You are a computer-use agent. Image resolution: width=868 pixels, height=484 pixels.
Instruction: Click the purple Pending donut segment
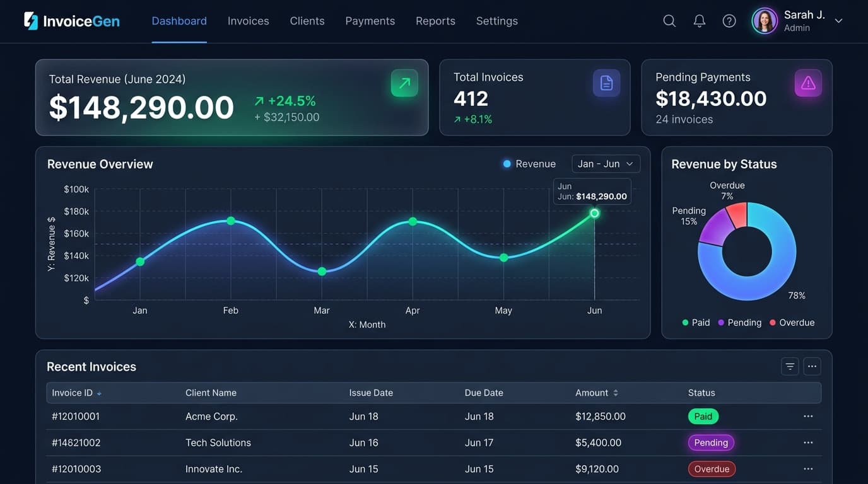coord(715,229)
